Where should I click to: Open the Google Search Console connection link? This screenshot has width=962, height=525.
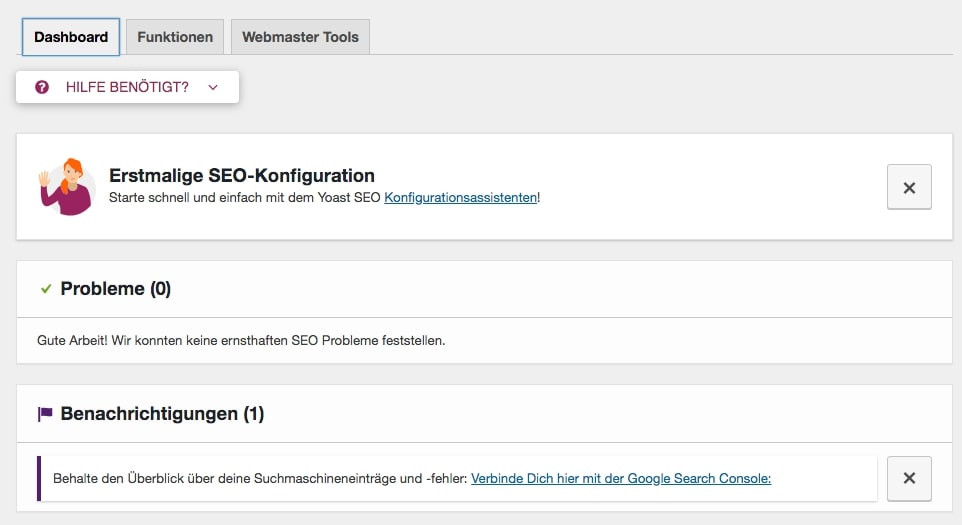pyautogui.click(x=621, y=478)
